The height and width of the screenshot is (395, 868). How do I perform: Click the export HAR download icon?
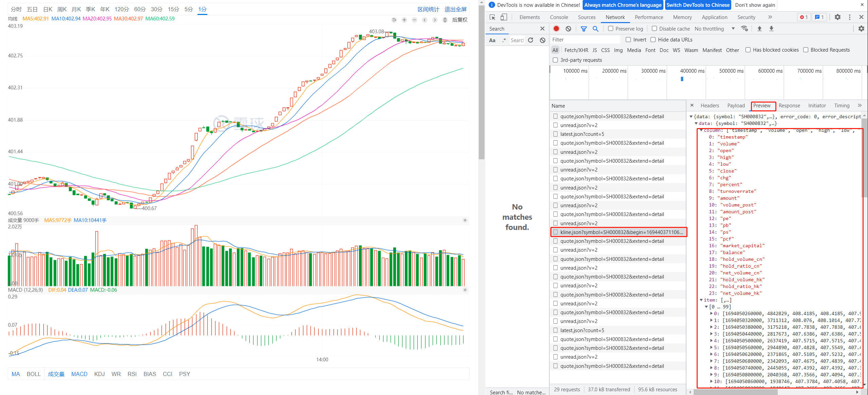click(x=771, y=29)
